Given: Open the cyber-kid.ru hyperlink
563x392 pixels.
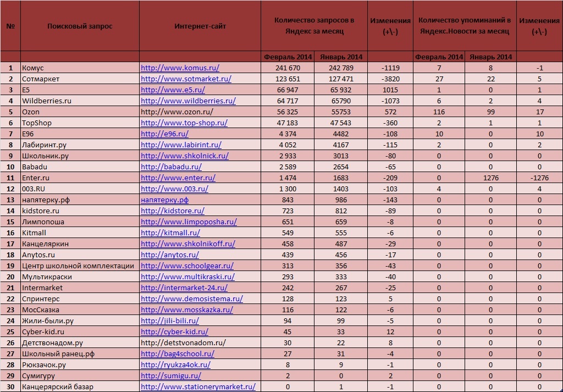Looking at the screenshot, I should tap(174, 332).
